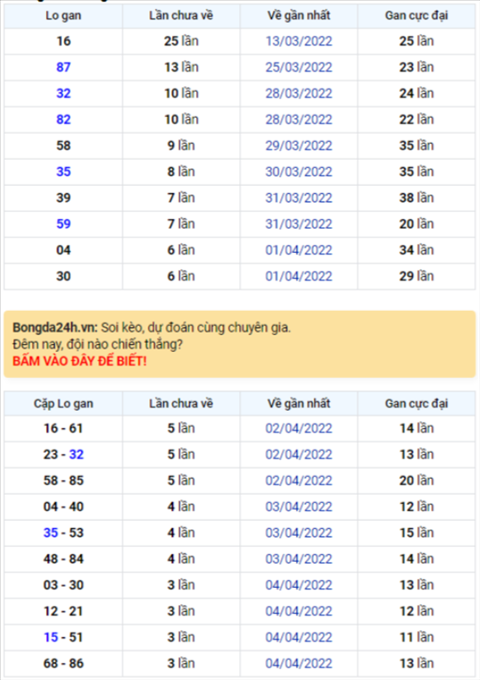Click Lo gan number 39
Viewport: 480px width, 680px height.
(63, 198)
